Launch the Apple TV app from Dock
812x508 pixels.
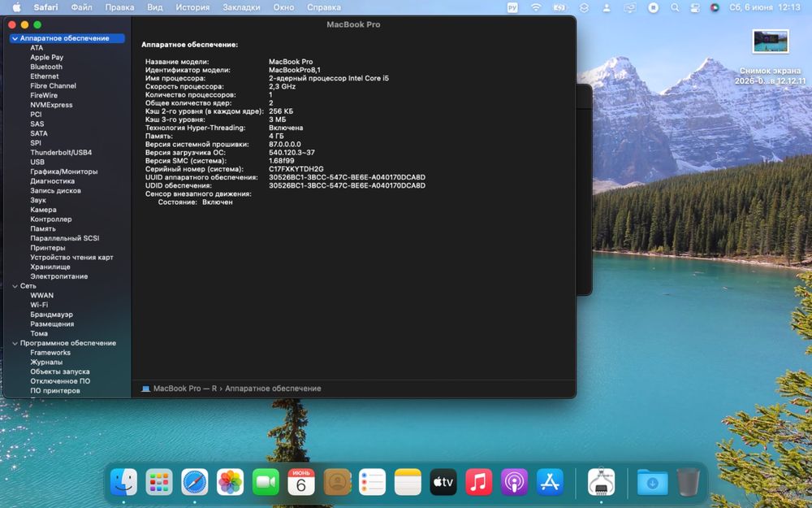(443, 482)
